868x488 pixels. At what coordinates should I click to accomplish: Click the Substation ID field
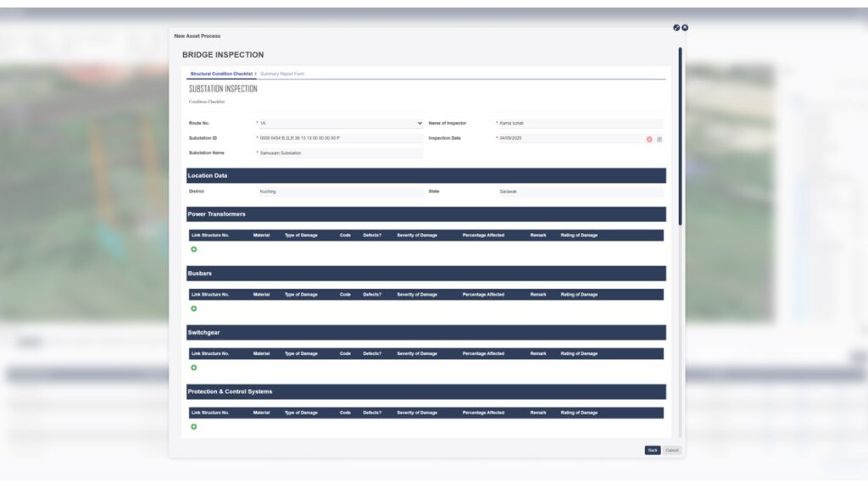click(339, 138)
